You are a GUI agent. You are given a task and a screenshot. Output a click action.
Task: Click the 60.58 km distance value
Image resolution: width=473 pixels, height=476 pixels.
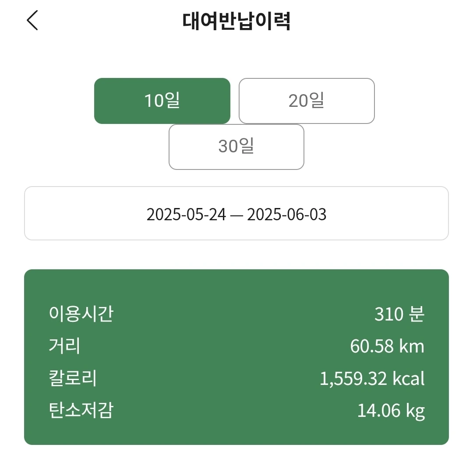pos(387,346)
